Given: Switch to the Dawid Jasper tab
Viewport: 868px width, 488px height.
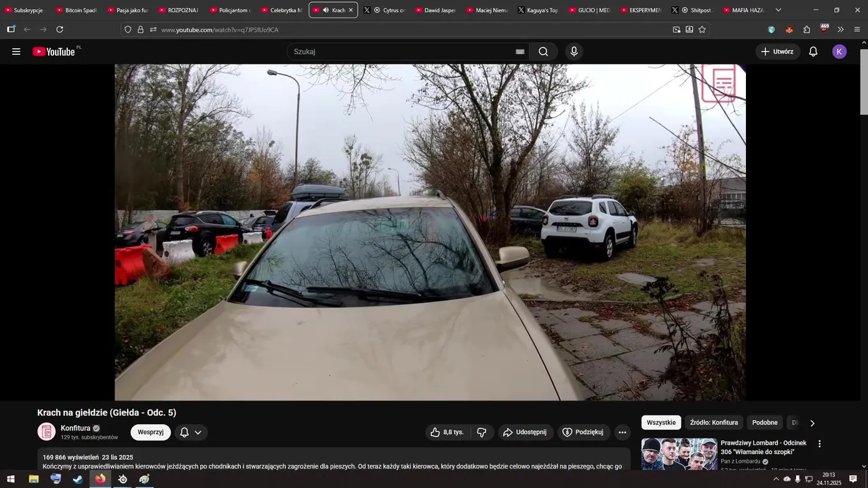Looking at the screenshot, I should click(x=437, y=10).
